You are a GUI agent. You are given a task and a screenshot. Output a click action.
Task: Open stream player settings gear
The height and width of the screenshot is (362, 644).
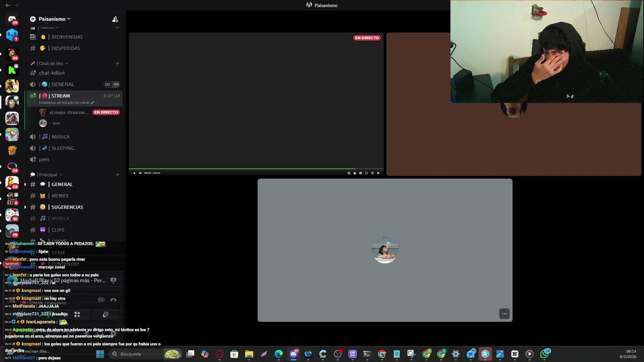pyautogui.click(x=378, y=173)
